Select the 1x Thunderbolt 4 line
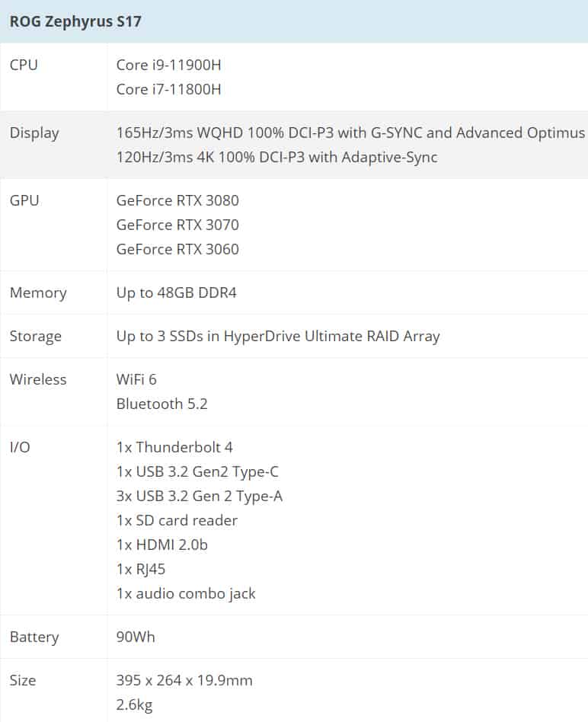588x722 pixels. click(x=174, y=447)
